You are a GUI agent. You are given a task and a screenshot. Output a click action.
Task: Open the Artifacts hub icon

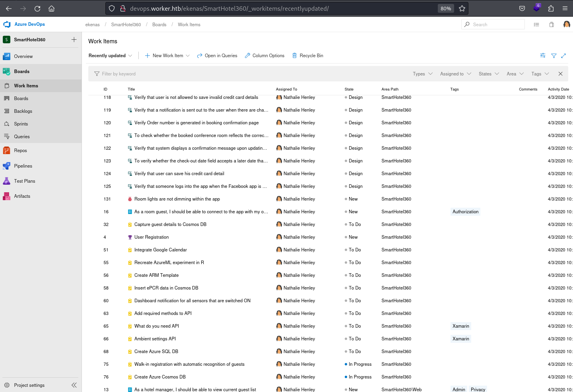(x=7, y=196)
